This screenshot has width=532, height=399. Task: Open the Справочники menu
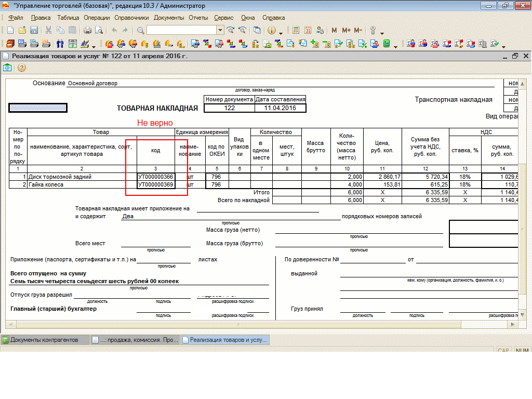coord(131,18)
